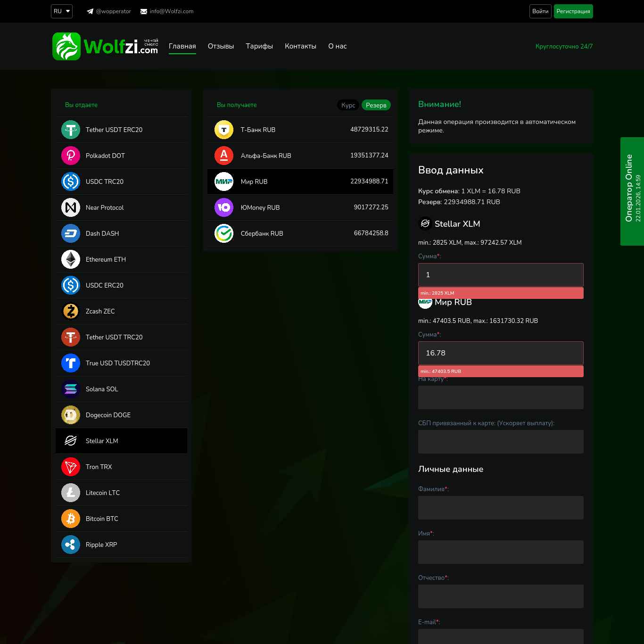This screenshot has height=644, width=644.
Task: Choose the Dogecoin DOGE icon
Action: click(71, 415)
